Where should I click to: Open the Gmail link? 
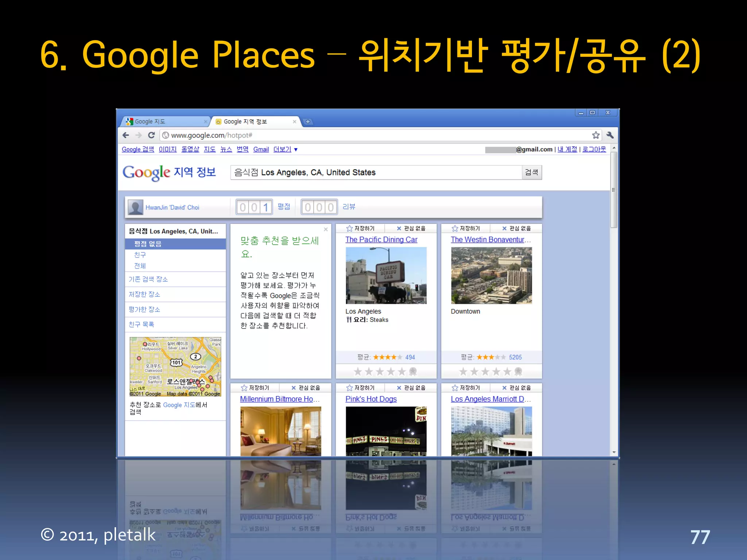[x=261, y=149]
